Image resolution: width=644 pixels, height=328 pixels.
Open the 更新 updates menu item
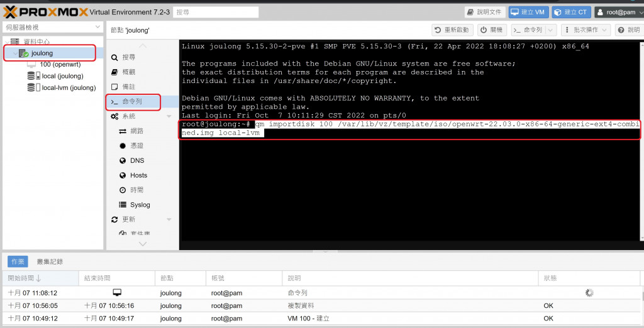tap(128, 219)
